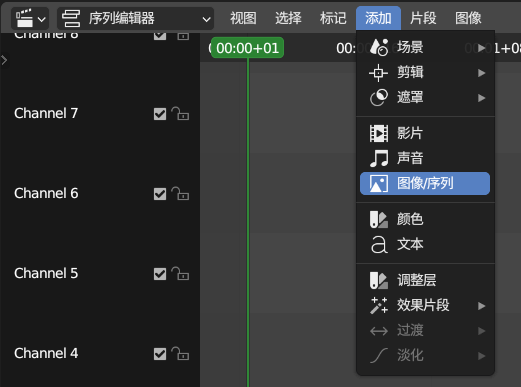Expand the 过渡 submenu arrow
Viewport: 521px width, 387px height.
[481, 331]
